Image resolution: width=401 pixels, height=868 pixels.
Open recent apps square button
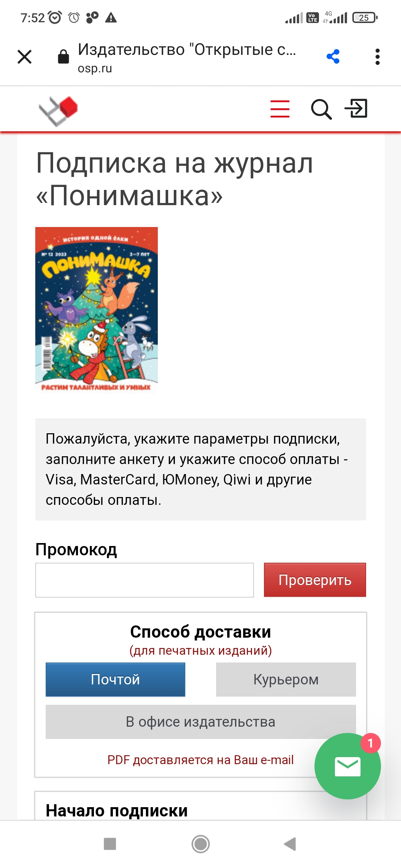pyautogui.click(x=110, y=844)
